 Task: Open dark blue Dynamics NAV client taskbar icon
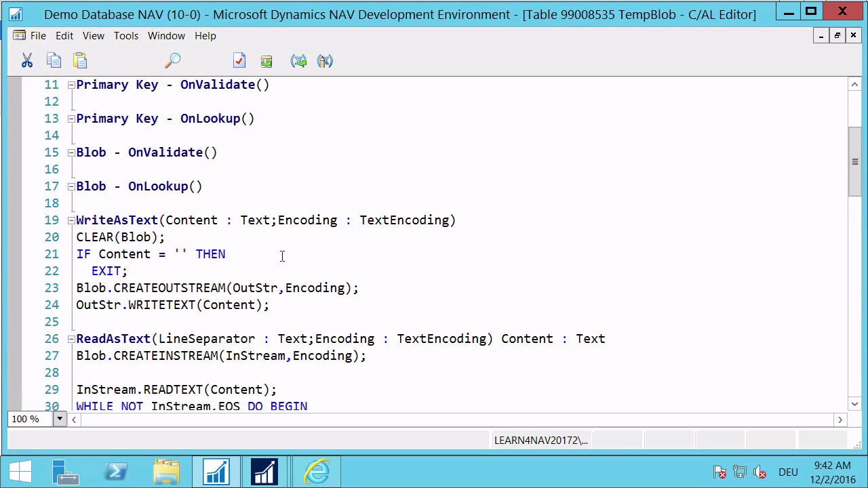point(265,472)
